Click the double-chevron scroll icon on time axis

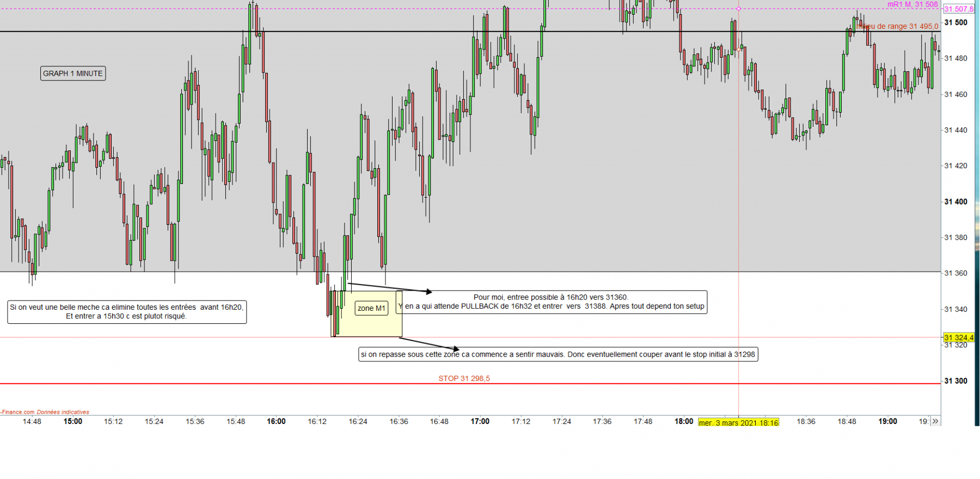coord(935,421)
